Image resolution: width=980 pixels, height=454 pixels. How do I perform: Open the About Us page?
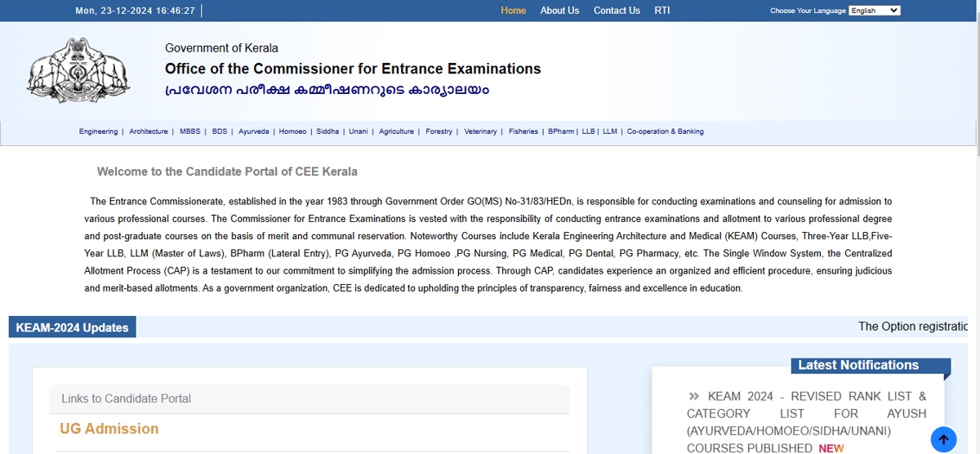tap(559, 11)
